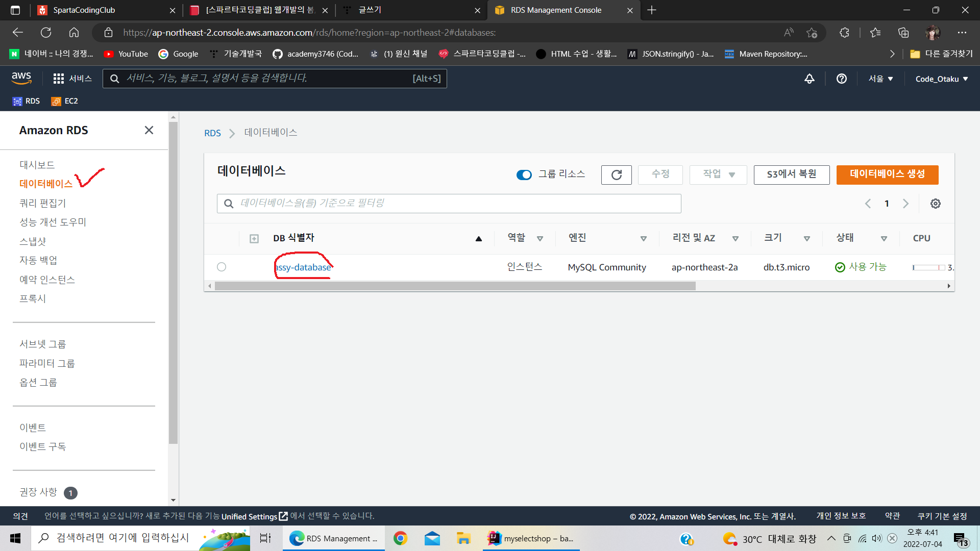
Task: Open 대시보드 in sidebar
Action: [x=37, y=165]
